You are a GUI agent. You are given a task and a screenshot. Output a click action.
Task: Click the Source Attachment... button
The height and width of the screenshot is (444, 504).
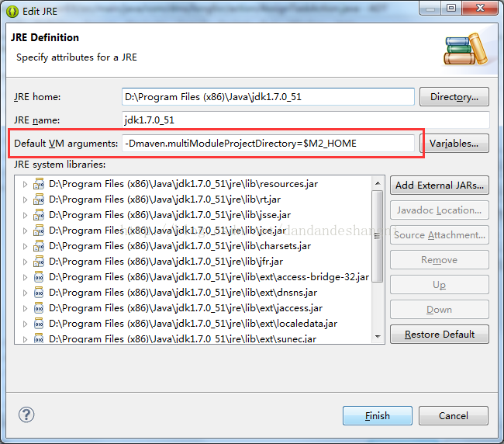[440, 235]
